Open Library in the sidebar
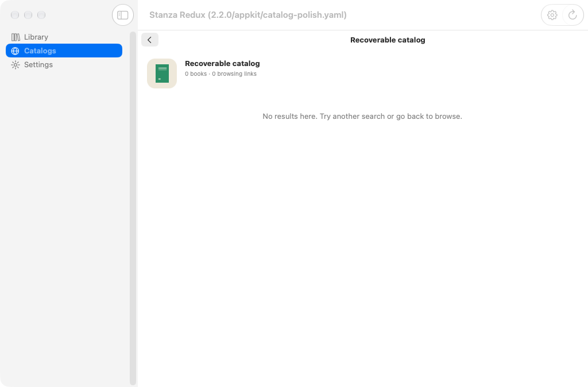The height and width of the screenshot is (387, 588). [64, 37]
